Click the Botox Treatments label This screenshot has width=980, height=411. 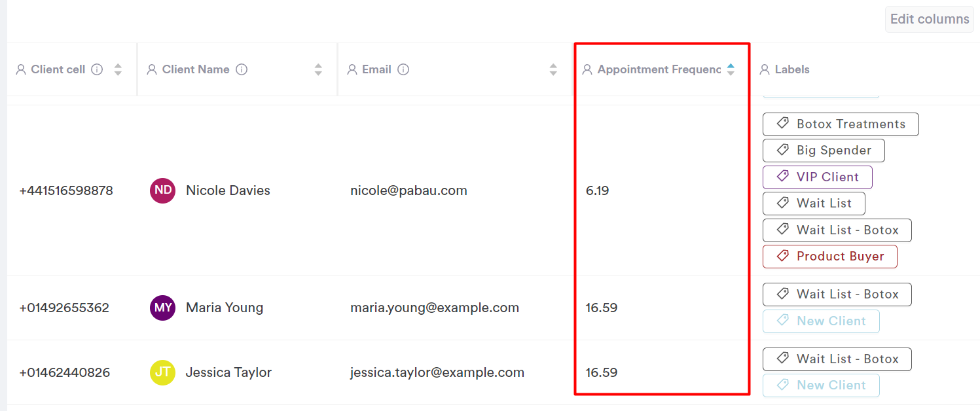point(840,124)
